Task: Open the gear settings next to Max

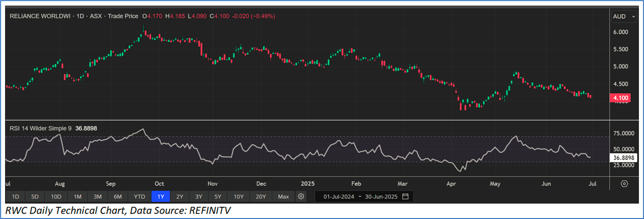Action: (300, 197)
